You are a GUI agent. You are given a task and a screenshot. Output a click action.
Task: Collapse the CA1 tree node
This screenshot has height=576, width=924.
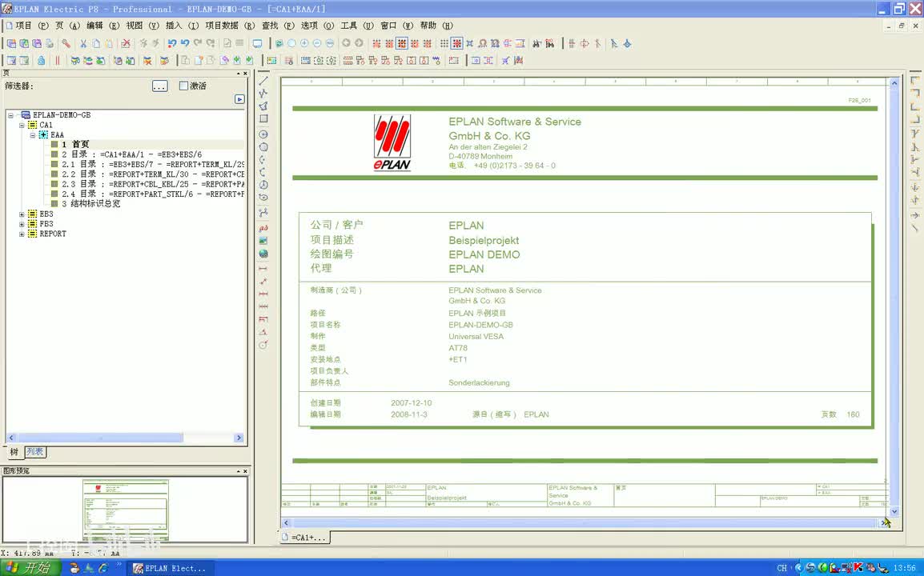click(22, 126)
